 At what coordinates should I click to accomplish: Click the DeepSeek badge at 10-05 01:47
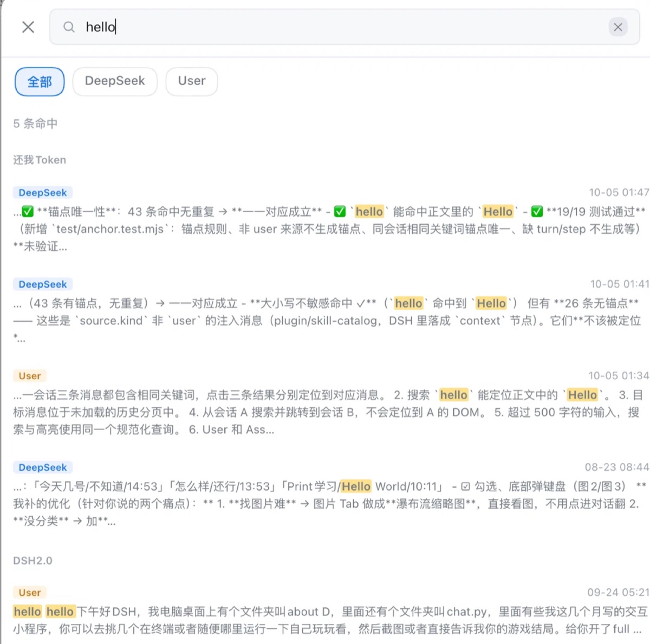[x=43, y=193]
